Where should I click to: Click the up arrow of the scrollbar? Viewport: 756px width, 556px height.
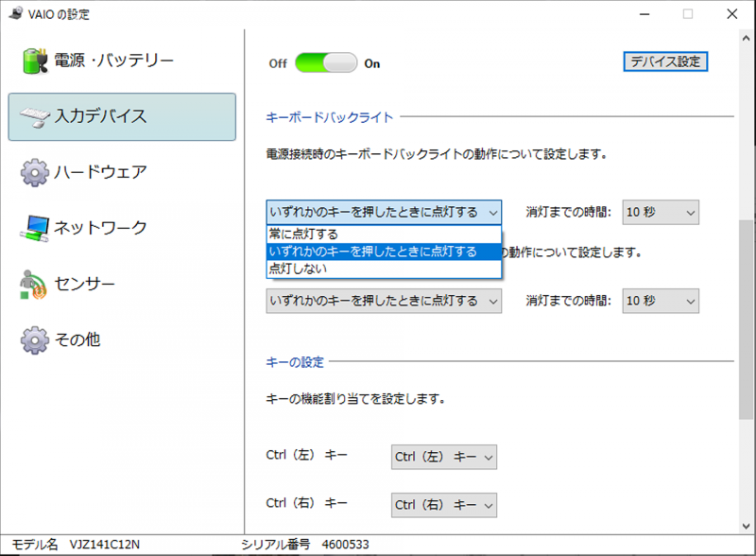746,39
